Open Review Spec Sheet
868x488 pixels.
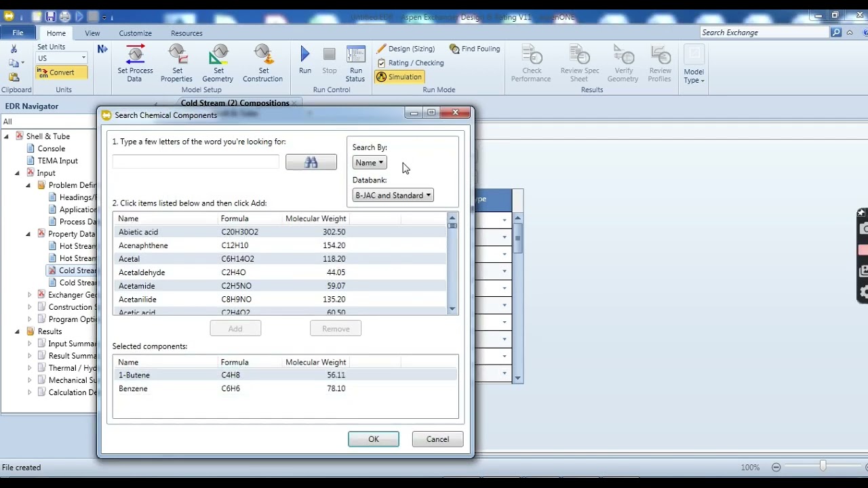(x=580, y=64)
